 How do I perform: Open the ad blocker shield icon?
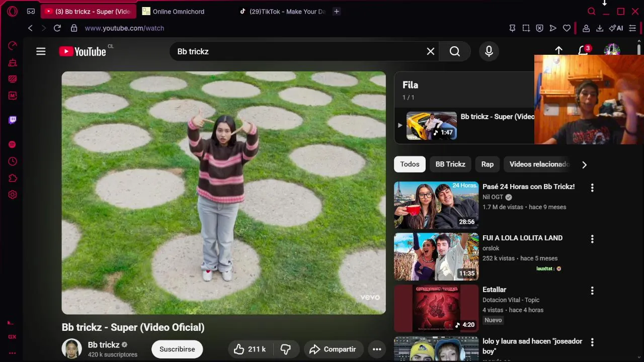[539, 28]
